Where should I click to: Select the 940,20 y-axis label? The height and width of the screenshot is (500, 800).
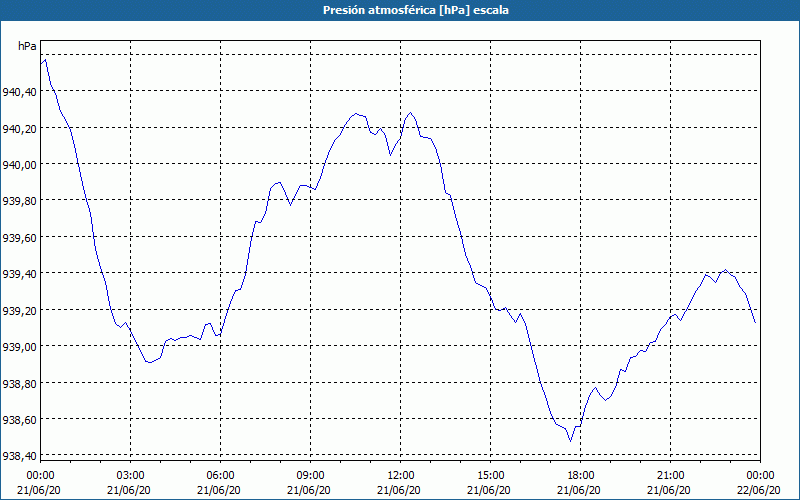coord(19,129)
